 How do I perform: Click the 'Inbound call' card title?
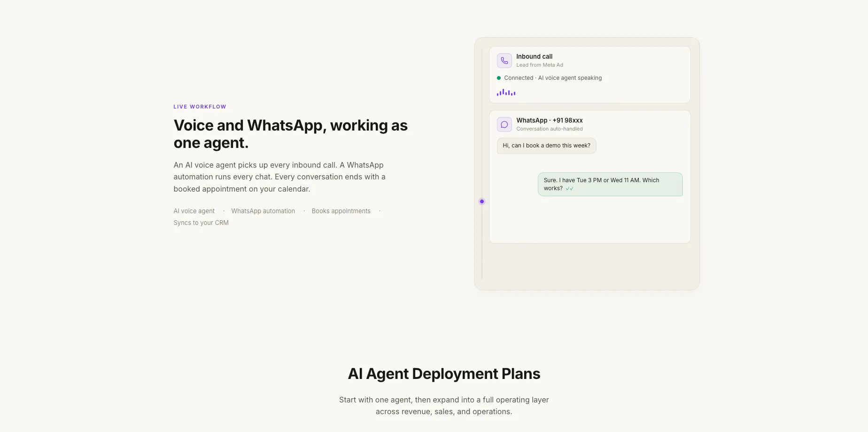pyautogui.click(x=535, y=56)
